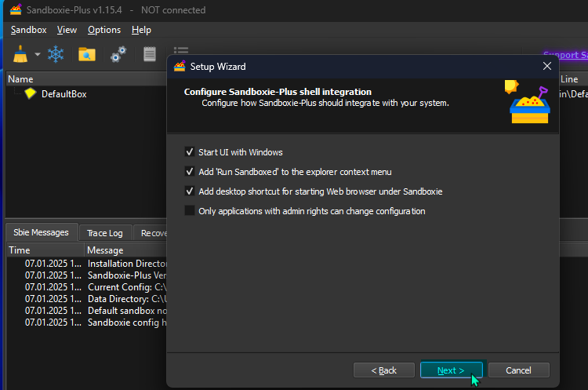Click the notepad toolbar icon

pyautogui.click(x=150, y=54)
